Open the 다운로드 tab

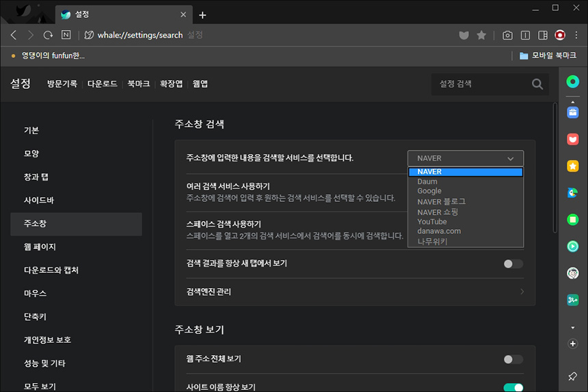103,83
